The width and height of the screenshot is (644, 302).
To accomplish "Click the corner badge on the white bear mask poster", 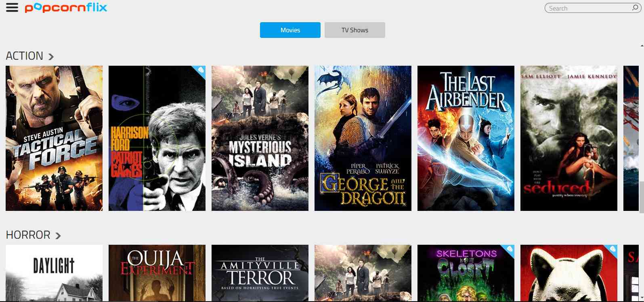I will (x=612, y=250).
